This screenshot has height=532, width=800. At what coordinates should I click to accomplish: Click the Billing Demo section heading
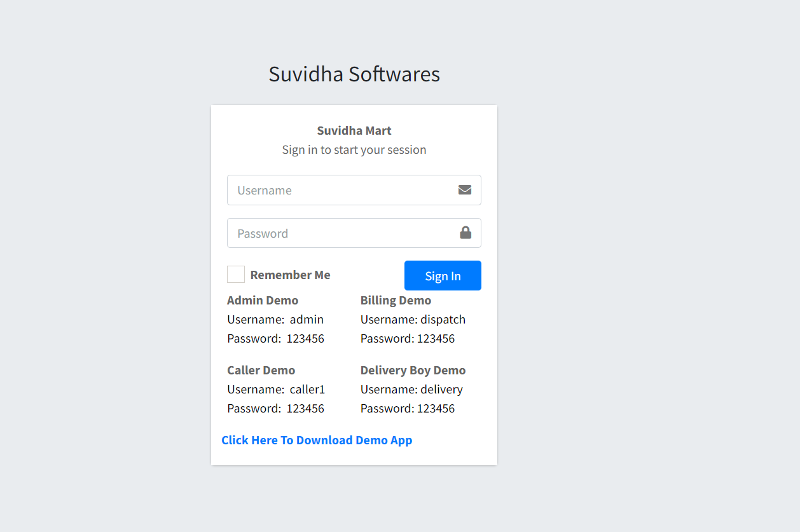point(396,300)
